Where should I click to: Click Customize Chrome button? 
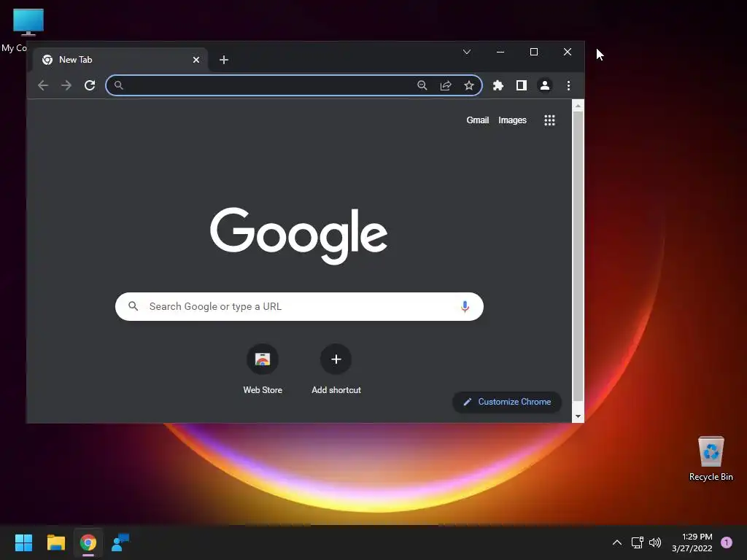click(x=507, y=402)
